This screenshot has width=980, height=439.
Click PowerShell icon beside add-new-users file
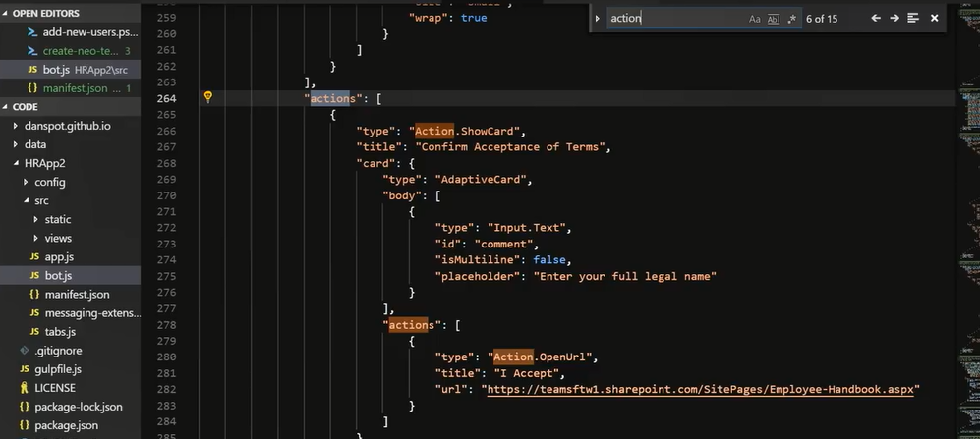point(32,32)
